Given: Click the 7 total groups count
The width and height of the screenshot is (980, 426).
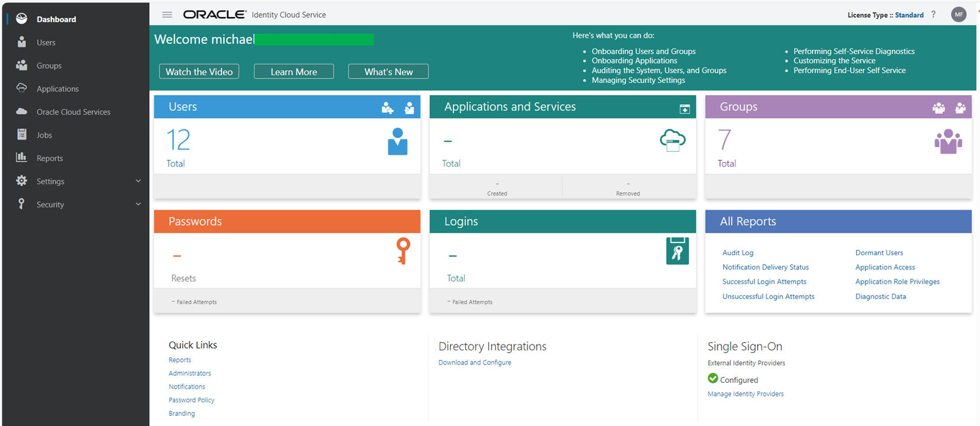Looking at the screenshot, I should [x=725, y=141].
